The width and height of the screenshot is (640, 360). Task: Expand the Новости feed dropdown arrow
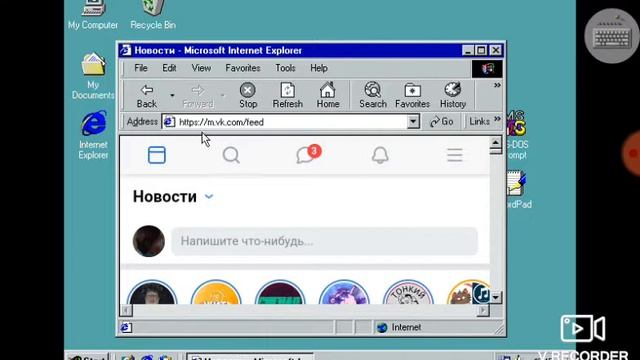tap(209, 197)
